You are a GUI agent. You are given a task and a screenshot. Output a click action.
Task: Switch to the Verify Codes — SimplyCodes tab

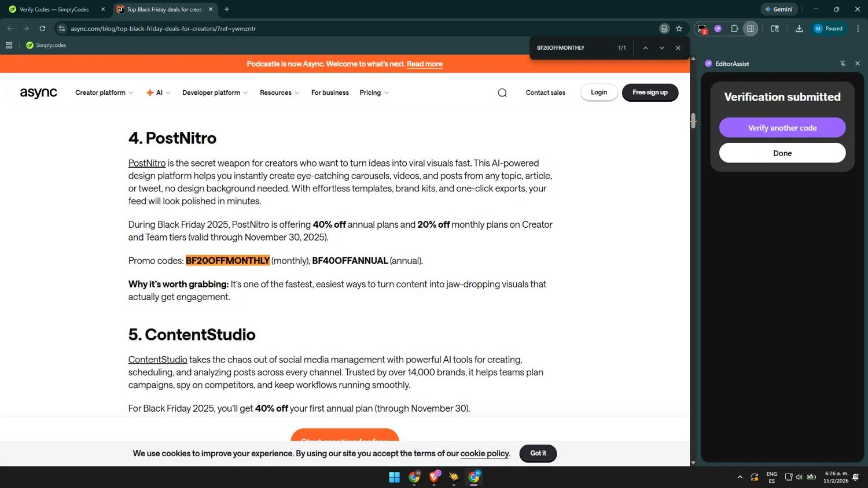coord(54,9)
